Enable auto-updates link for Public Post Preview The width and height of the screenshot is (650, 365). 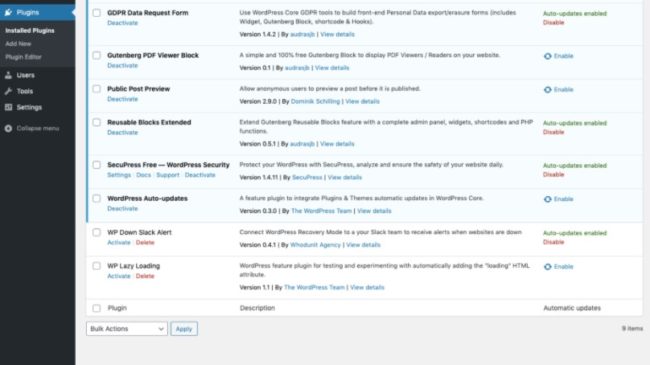563,90
